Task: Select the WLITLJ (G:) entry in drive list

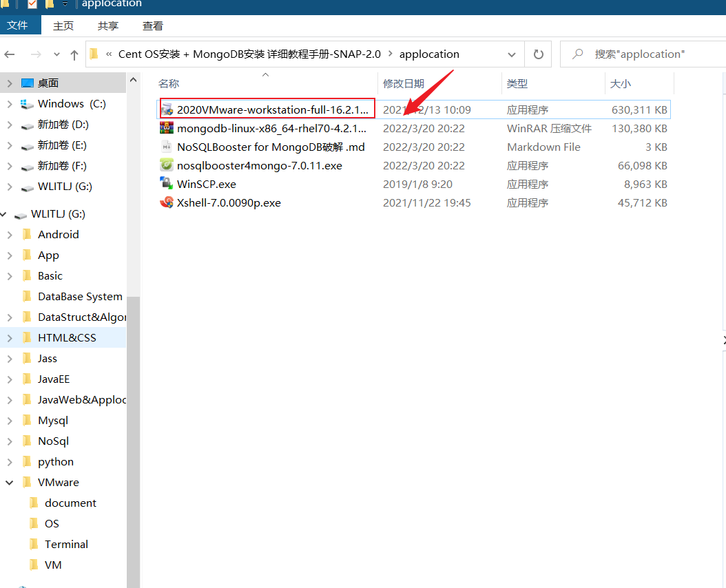Action: (65, 187)
